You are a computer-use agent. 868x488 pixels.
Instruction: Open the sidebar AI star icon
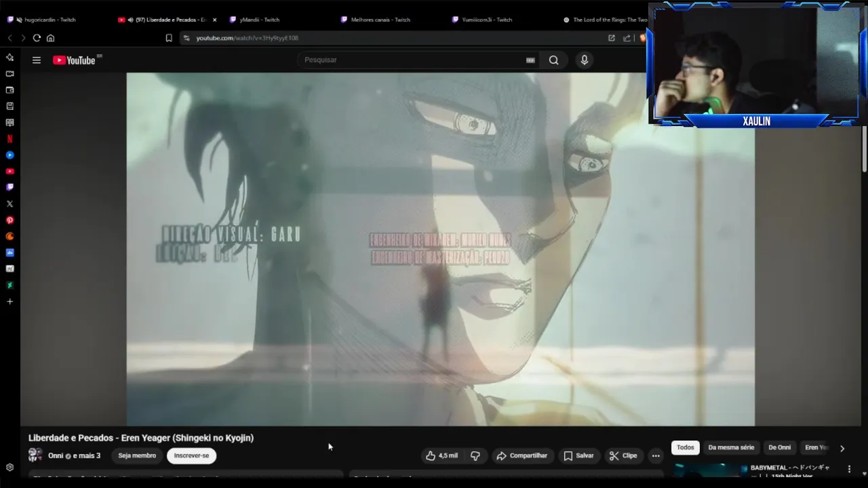pos(9,58)
